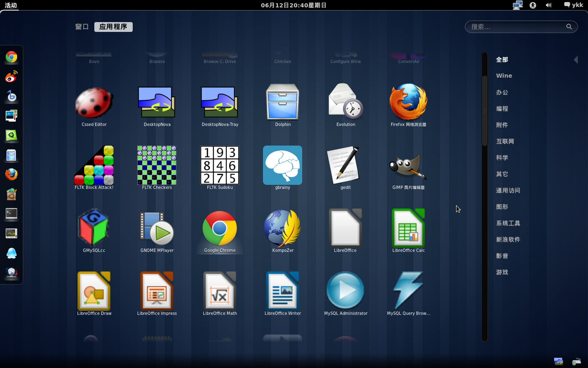This screenshot has height=368, width=588.
Task: Launch MySQL Query Browser icon
Action: [x=408, y=291]
